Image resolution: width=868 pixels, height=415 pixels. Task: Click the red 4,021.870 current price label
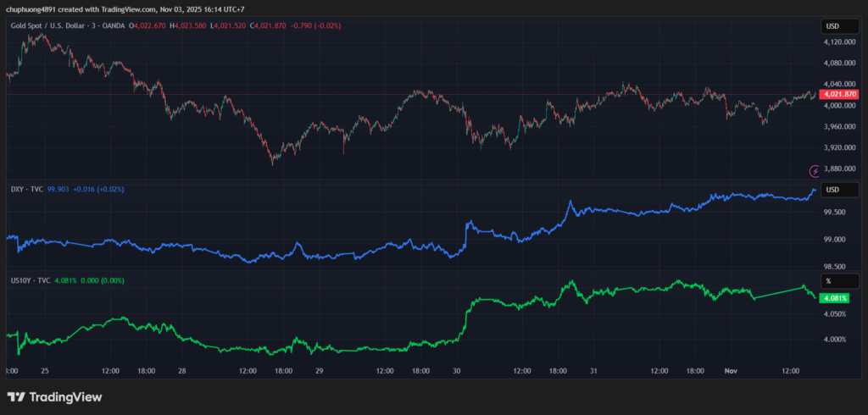839,94
